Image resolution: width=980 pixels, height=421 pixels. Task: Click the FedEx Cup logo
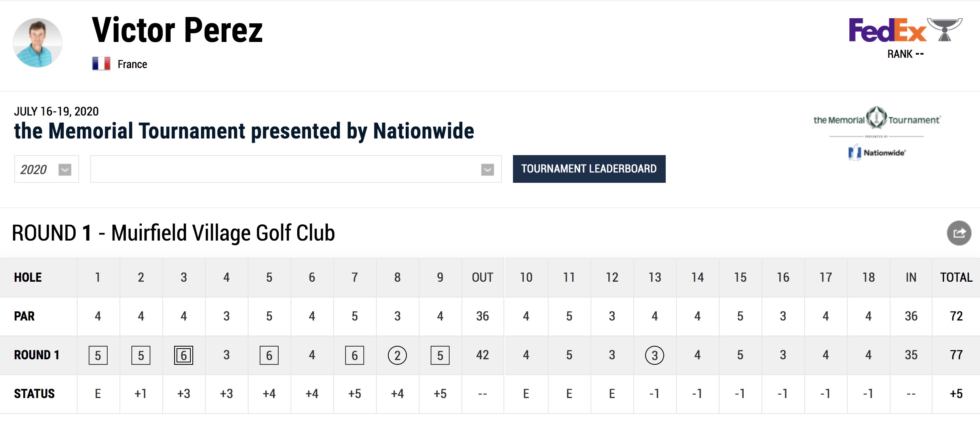tap(906, 30)
